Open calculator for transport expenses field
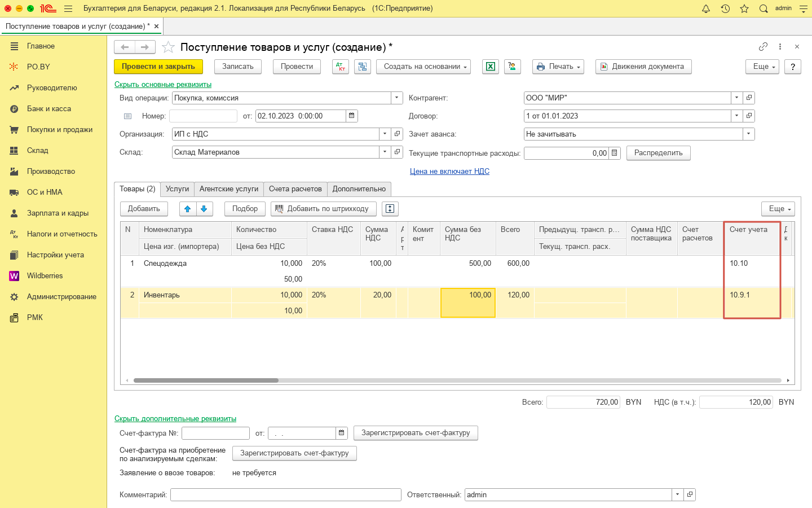The image size is (812, 508). 615,153
